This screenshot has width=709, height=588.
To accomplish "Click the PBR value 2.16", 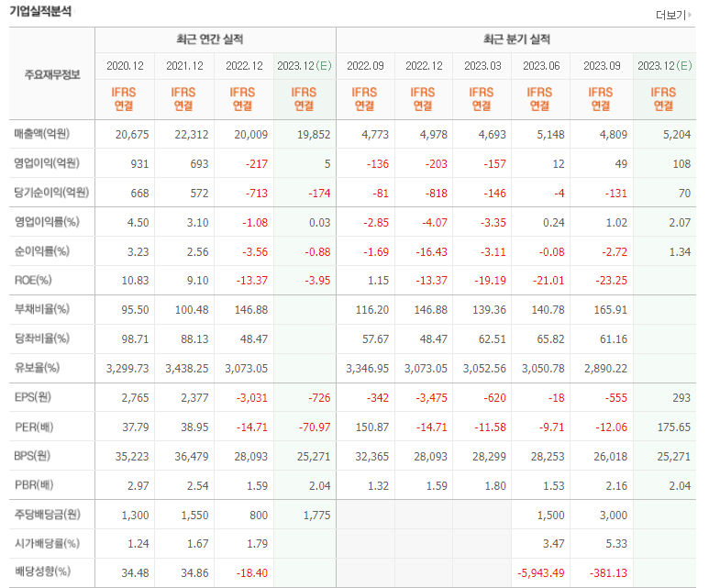I will click(x=616, y=486).
